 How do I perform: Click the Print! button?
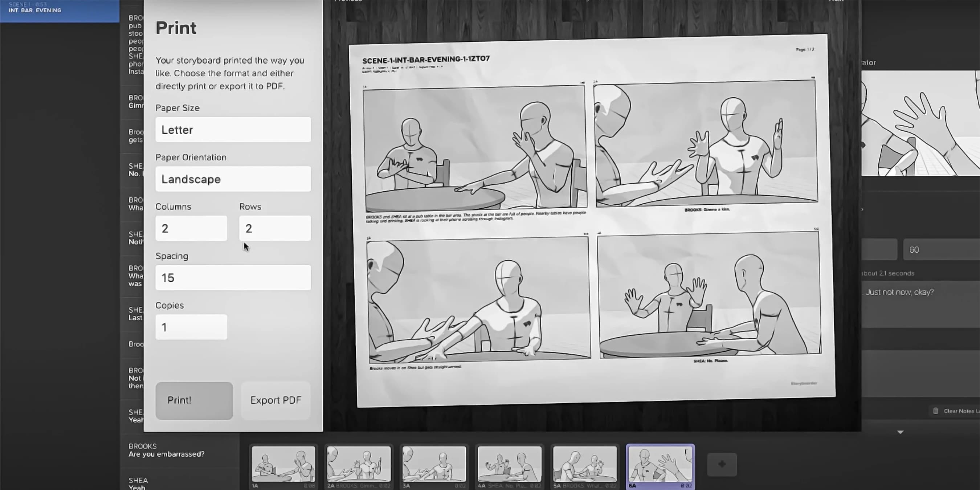click(194, 401)
